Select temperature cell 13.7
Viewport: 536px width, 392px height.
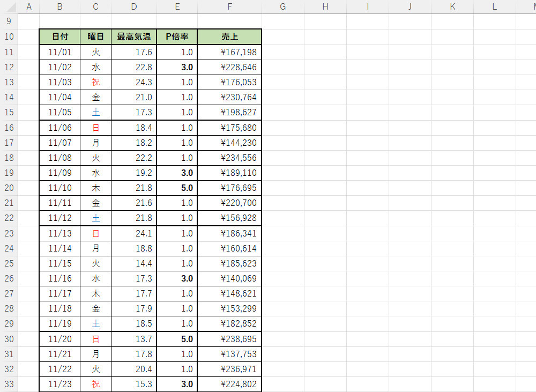(134, 339)
